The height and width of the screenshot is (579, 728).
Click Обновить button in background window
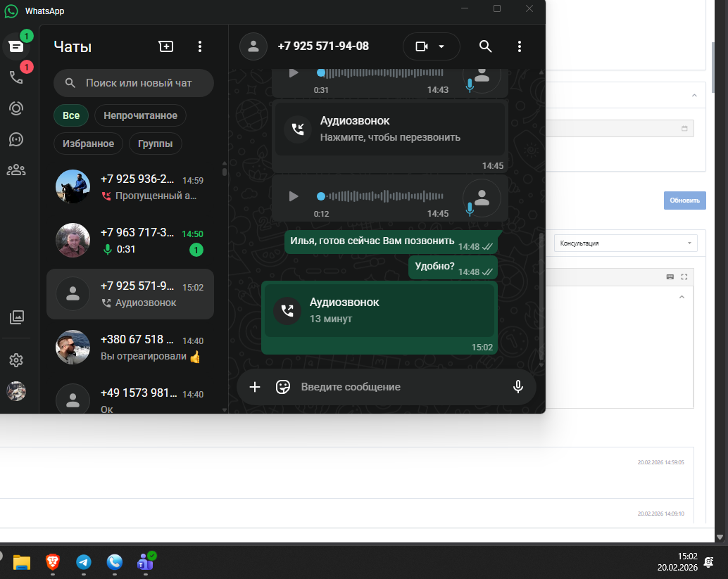coord(685,201)
